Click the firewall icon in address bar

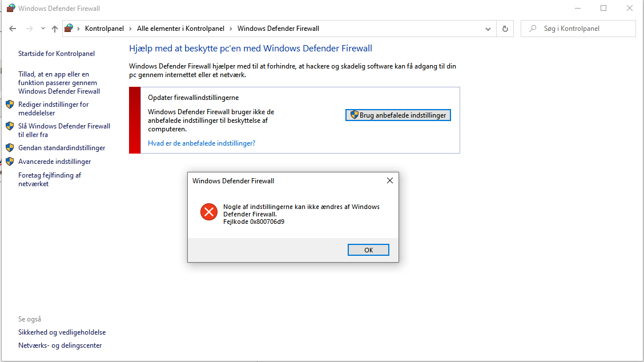69,28
